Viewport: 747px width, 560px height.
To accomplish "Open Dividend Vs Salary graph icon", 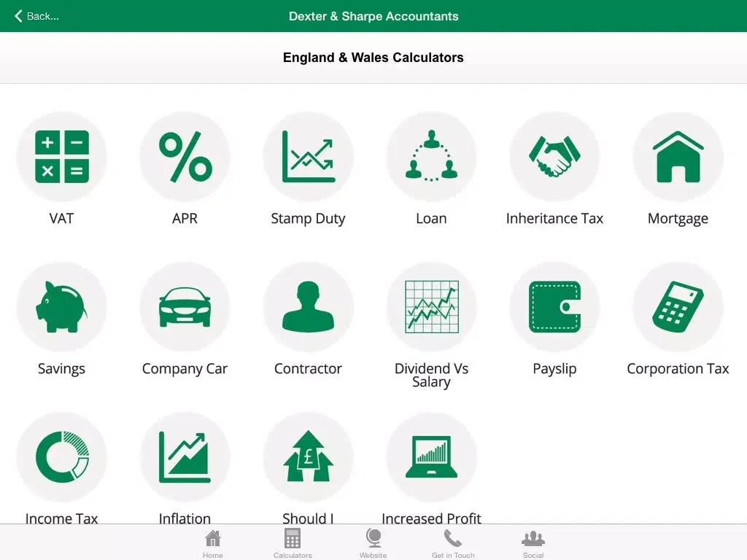I will (x=431, y=307).
